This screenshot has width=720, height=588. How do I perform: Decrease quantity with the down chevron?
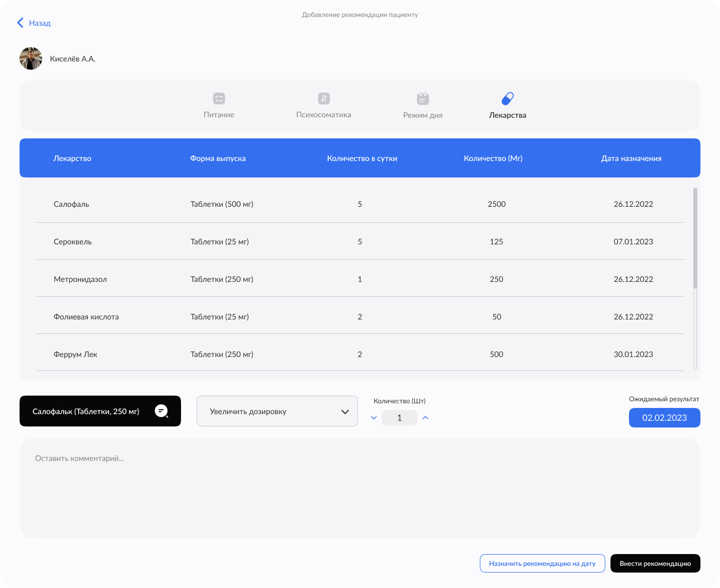374,418
